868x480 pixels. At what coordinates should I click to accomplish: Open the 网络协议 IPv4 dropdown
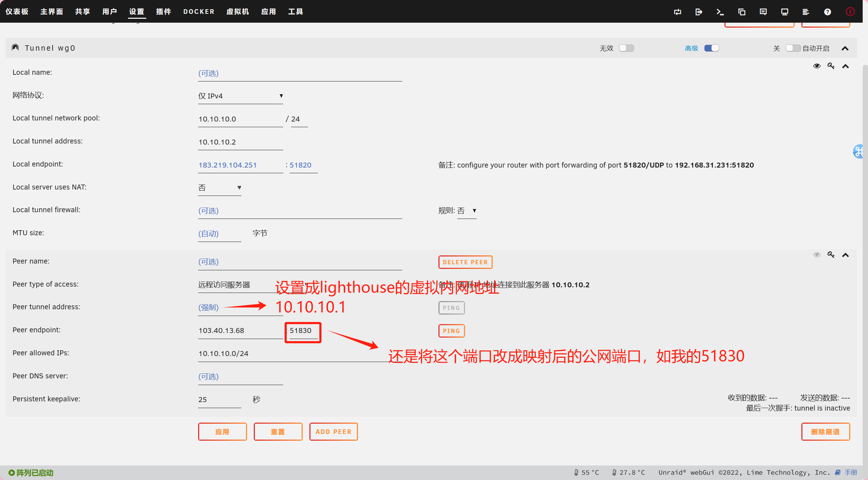(240, 96)
